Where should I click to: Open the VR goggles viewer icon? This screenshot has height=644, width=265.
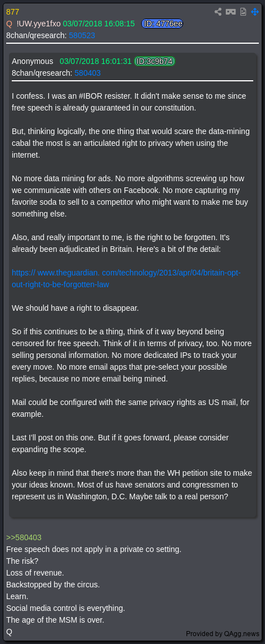click(230, 12)
